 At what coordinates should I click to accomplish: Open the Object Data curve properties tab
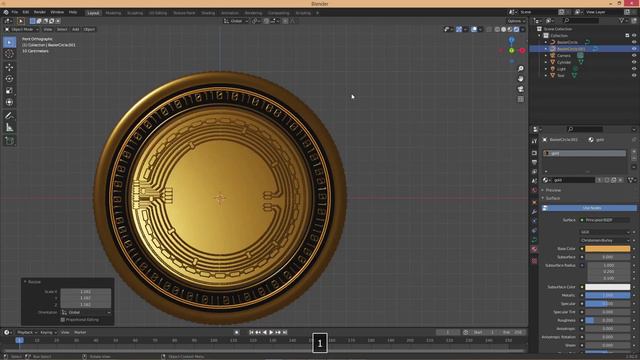click(534, 240)
